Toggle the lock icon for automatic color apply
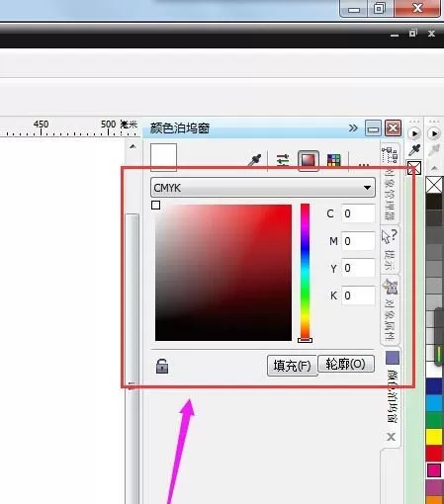444x504 pixels. click(162, 366)
